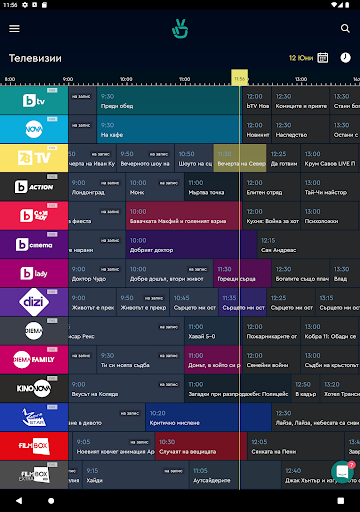This screenshot has width=360, height=512.
Task: Open the dizi channel logo
Action: click(x=34, y=302)
